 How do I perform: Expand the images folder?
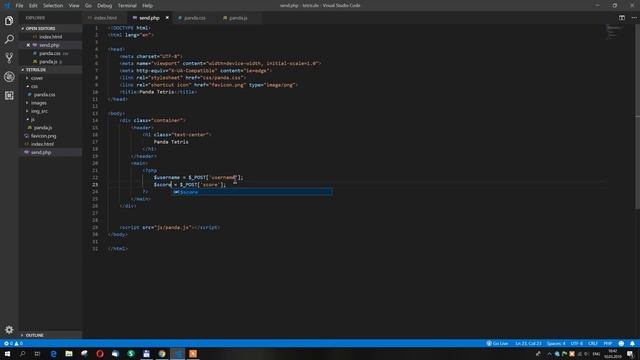pos(51,103)
